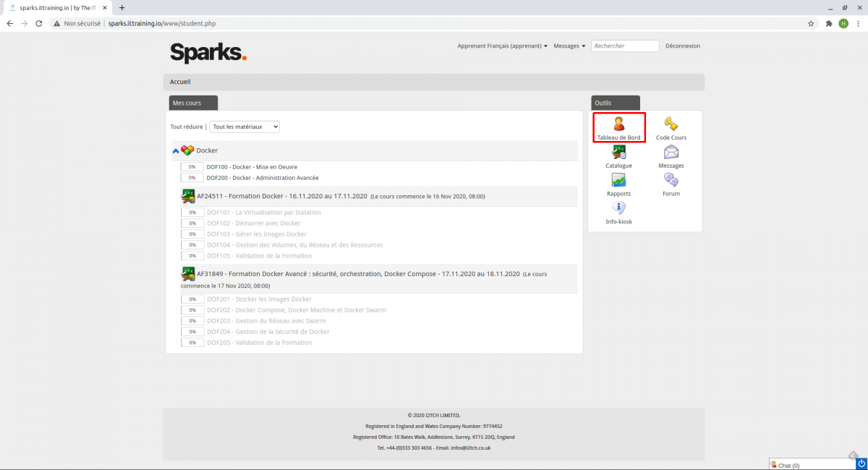This screenshot has width=868, height=470.
Task: Open course DOF200 - Docker - Administration Avancée
Action: click(263, 178)
